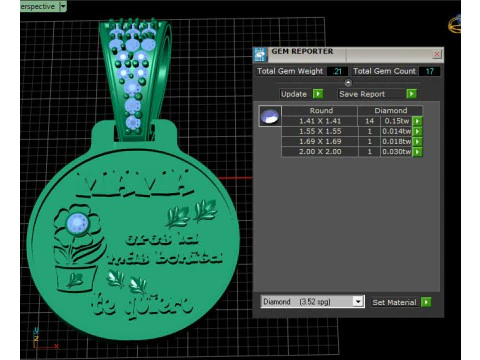The image size is (480, 360).
Task: Click the Set Material button label
Action: coord(394,303)
